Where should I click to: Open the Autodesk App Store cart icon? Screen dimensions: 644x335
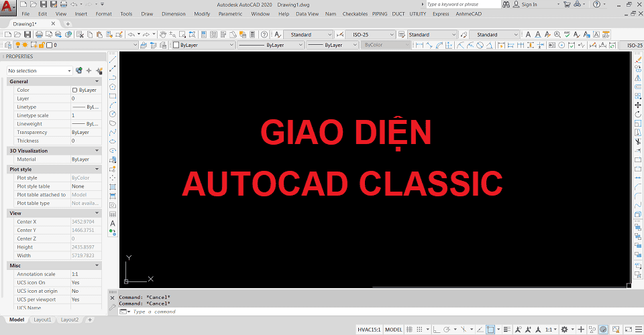coord(568,5)
